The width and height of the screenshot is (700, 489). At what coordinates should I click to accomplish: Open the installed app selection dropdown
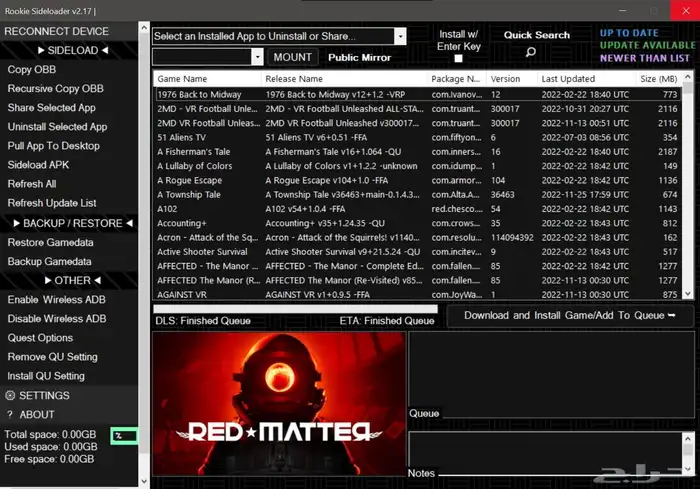(400, 36)
